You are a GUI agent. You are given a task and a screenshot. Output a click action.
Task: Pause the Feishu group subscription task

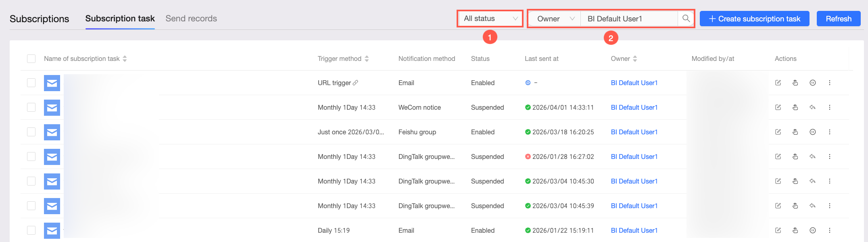pyautogui.click(x=813, y=132)
